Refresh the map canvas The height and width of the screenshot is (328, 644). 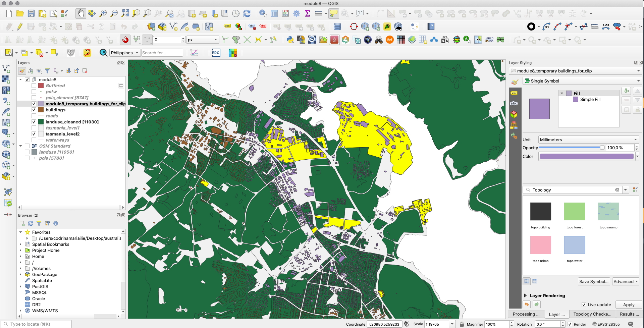247,13
